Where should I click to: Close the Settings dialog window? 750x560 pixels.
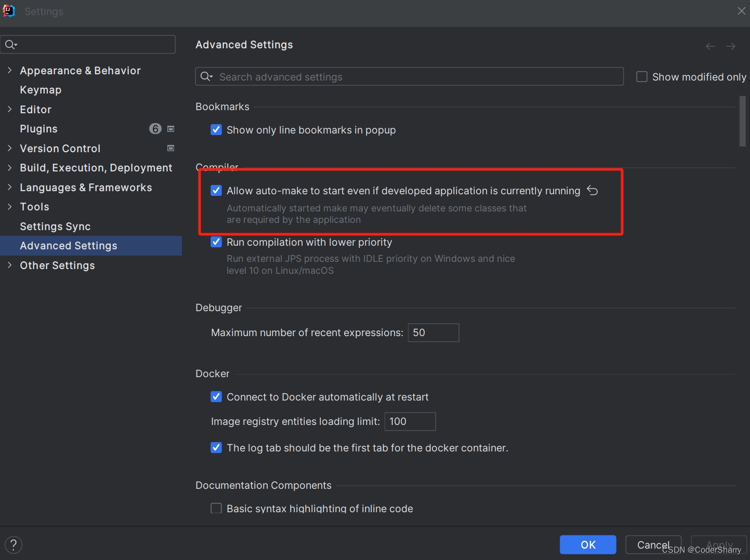[741, 11]
